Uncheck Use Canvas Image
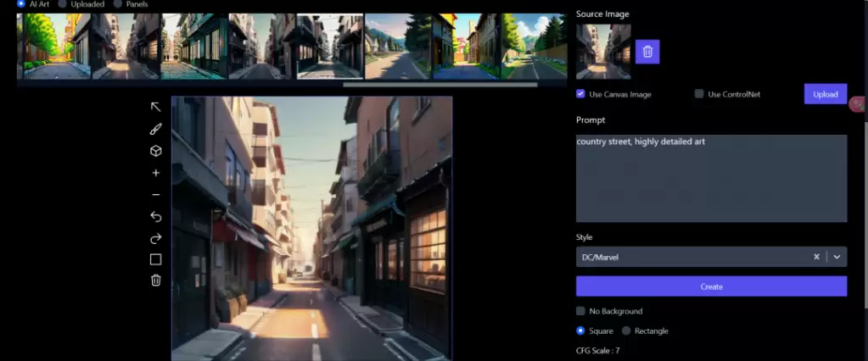 click(x=580, y=93)
